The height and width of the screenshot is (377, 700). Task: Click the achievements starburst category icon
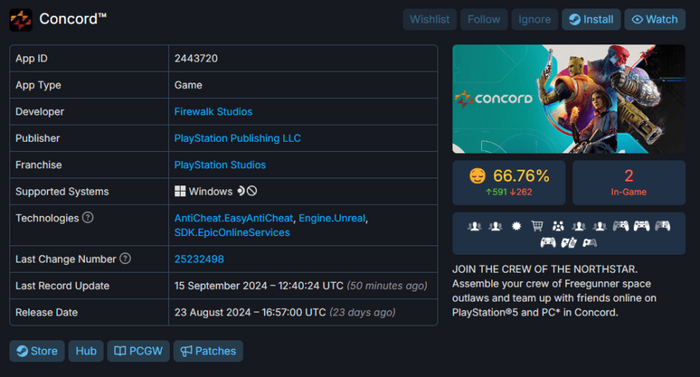point(516,226)
